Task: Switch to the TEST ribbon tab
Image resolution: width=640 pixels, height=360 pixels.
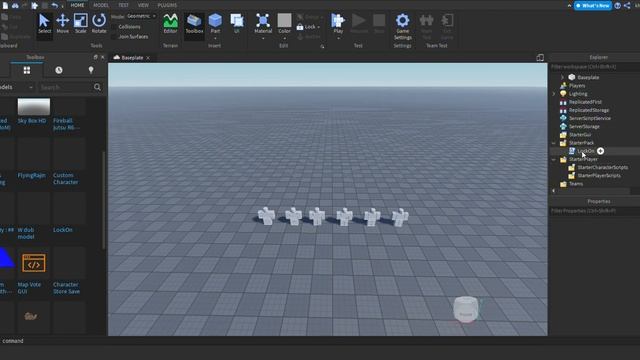Action: 123,5
